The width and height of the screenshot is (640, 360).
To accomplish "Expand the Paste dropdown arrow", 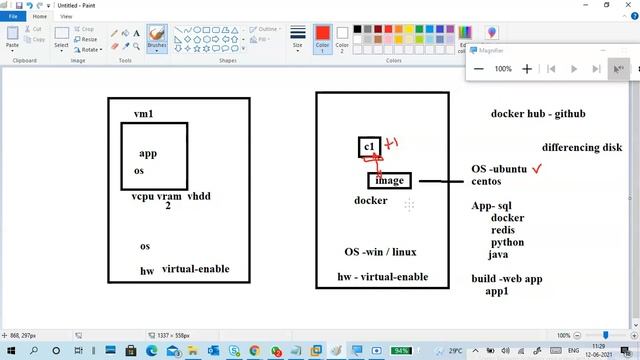I will point(12,51).
